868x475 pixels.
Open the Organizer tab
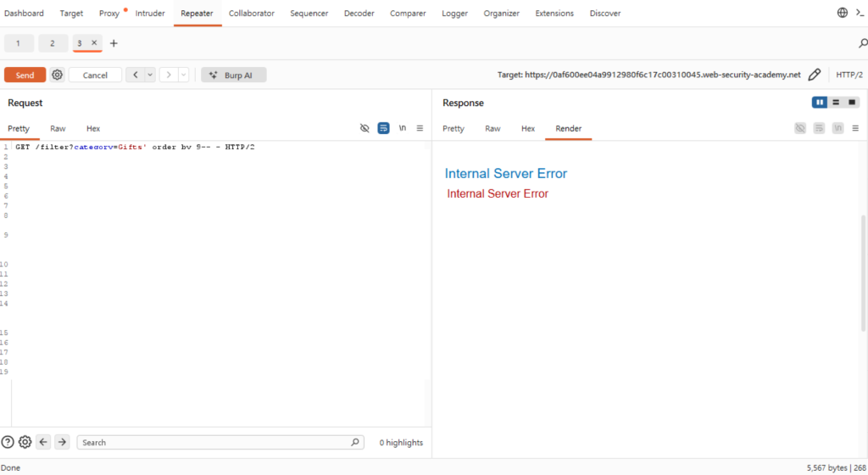(x=502, y=14)
